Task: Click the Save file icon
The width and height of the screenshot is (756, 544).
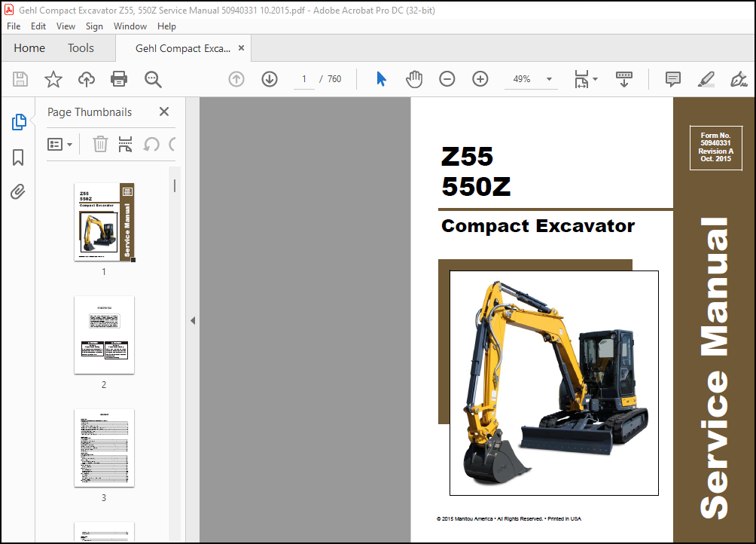Action: [20, 79]
